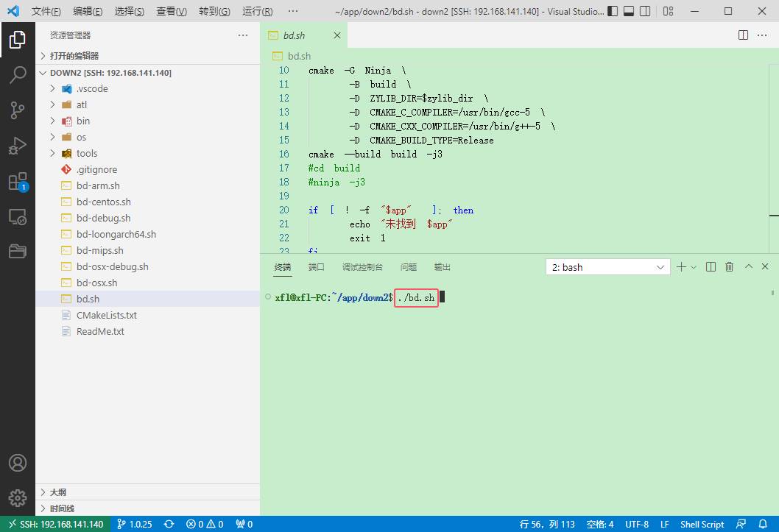Open the Remote Explorer view
Screen dimensions: 779x532
18,217
